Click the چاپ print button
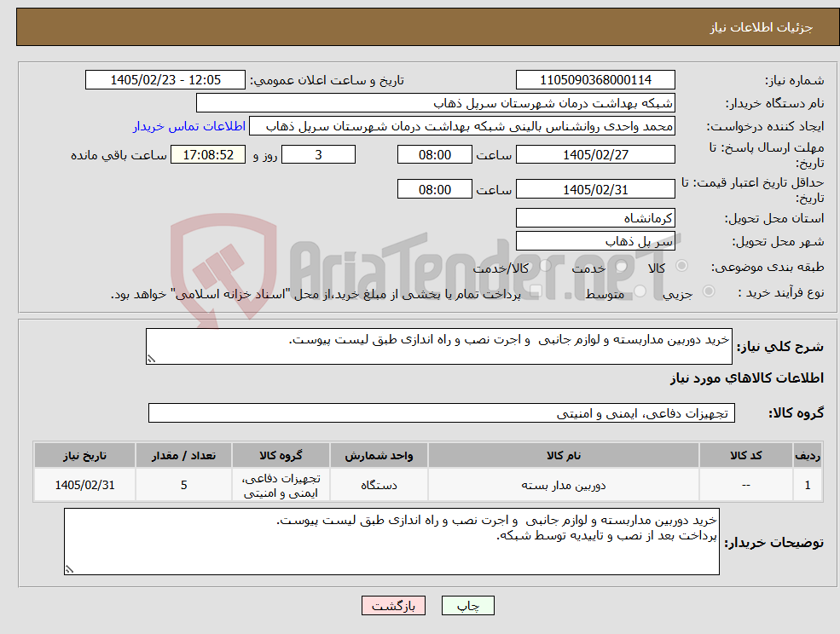Screen dimensions: 840x634 [x=467, y=606]
